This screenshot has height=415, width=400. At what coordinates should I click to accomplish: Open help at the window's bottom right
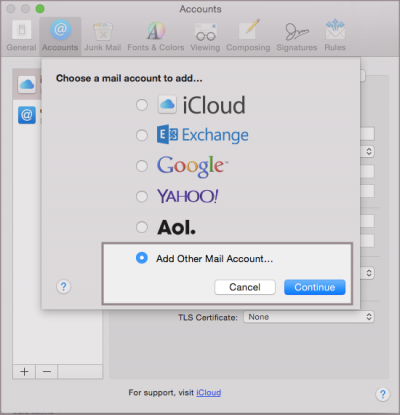(x=383, y=394)
